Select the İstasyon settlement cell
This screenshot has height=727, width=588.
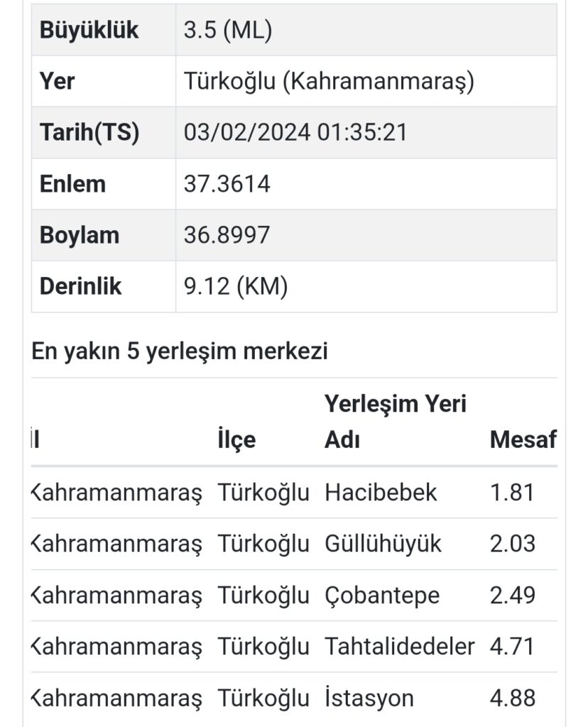(369, 698)
